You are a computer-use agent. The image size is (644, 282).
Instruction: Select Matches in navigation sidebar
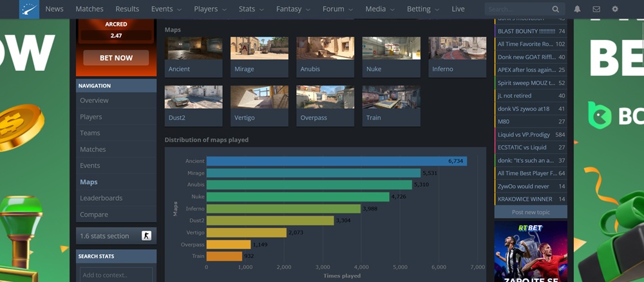click(116, 149)
